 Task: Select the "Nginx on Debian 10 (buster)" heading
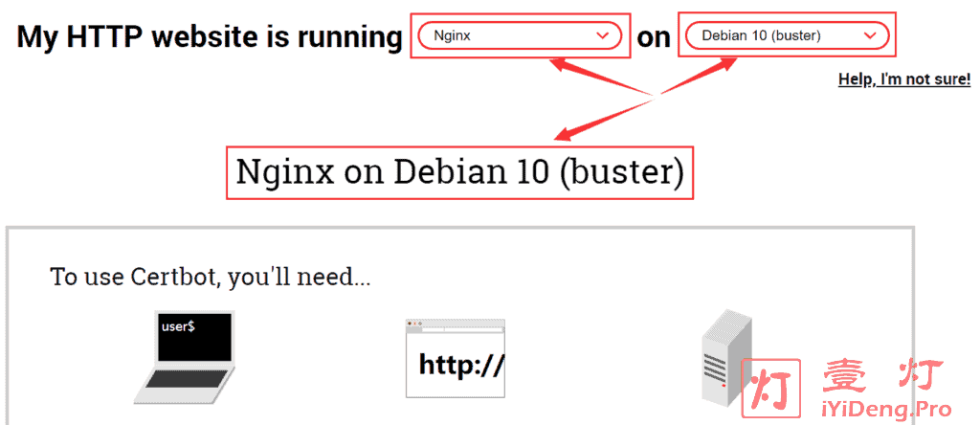(x=460, y=173)
